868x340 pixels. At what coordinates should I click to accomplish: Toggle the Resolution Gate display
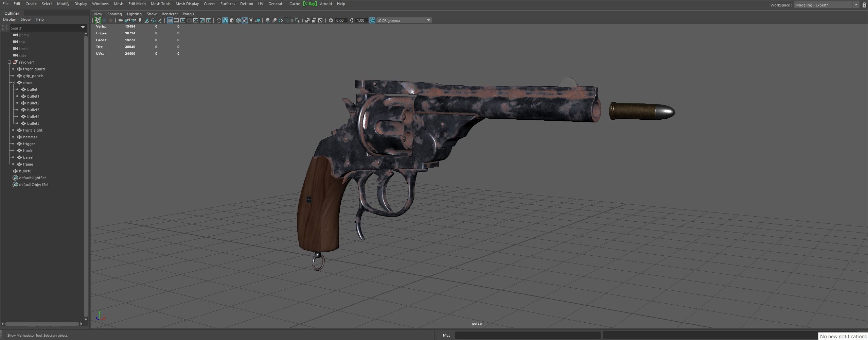(x=183, y=20)
